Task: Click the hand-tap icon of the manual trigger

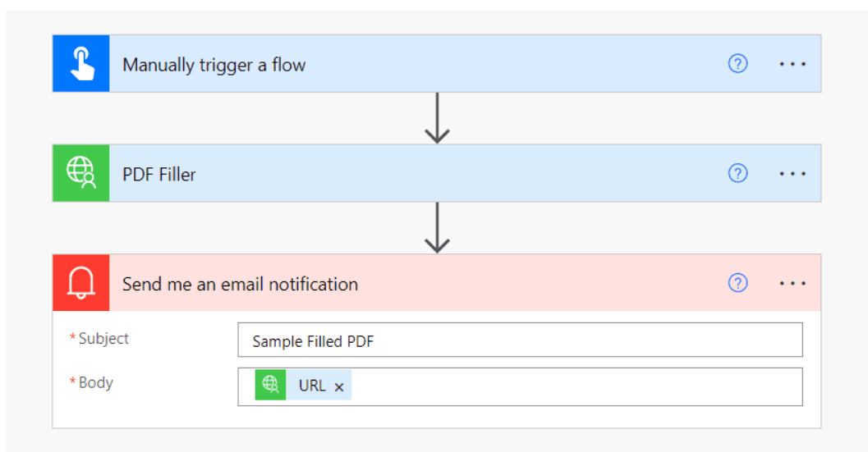Action: pos(80,64)
